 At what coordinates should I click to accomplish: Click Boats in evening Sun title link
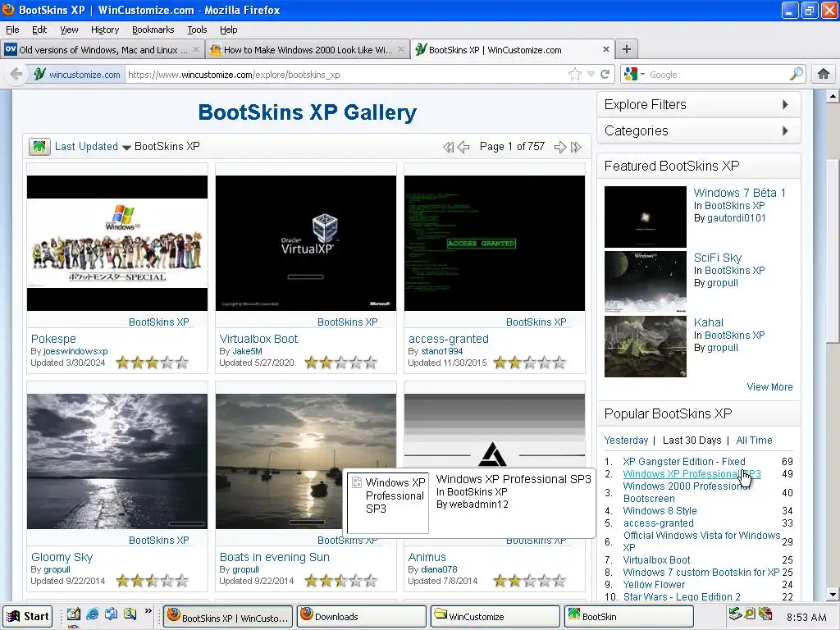(x=274, y=557)
